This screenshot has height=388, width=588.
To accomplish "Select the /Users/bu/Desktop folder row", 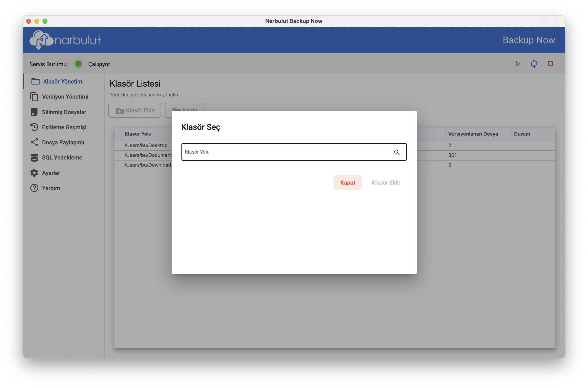I will (x=146, y=145).
